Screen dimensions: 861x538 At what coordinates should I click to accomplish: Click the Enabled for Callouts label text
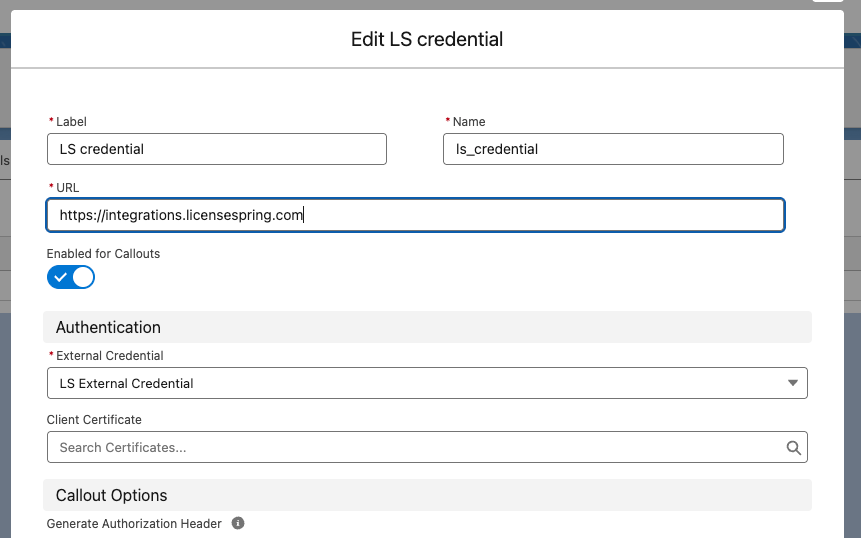pos(103,254)
